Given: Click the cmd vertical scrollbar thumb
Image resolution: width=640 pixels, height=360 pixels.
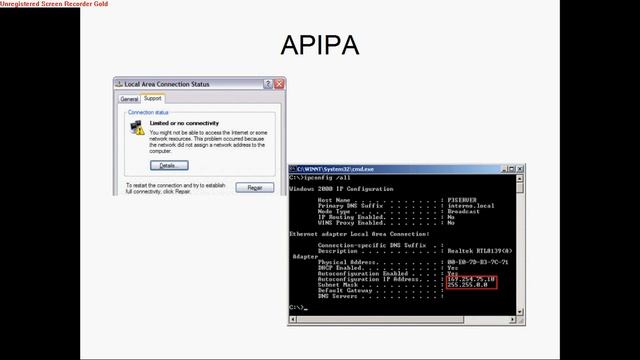Looking at the screenshot, I should pos(520,187).
